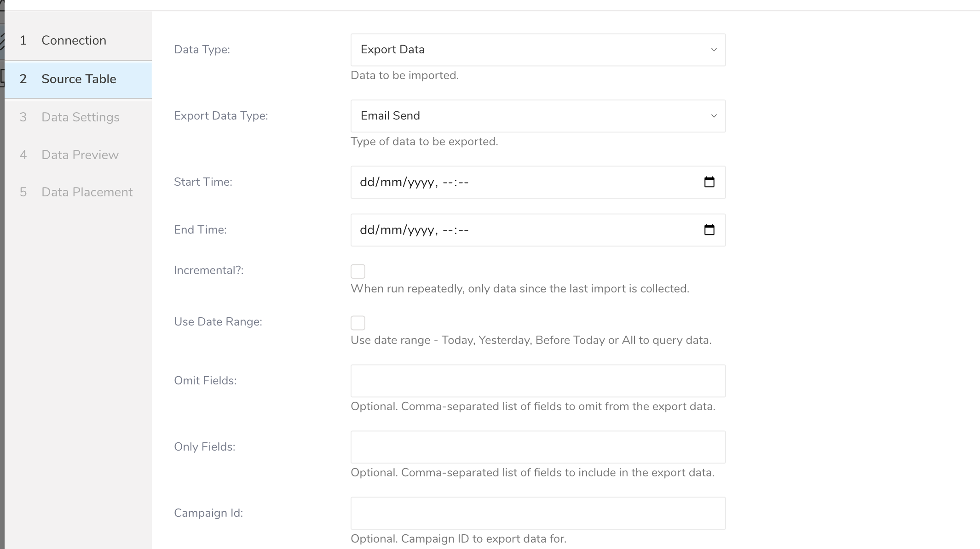Viewport: 980px width, 549px height.
Task: Open the Data Settings step
Action: click(x=81, y=117)
